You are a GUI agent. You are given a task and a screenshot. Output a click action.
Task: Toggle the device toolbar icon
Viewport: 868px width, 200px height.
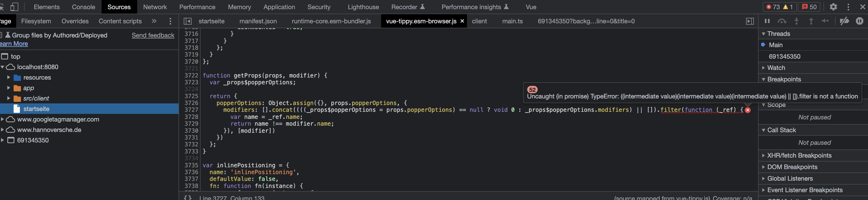(x=14, y=7)
